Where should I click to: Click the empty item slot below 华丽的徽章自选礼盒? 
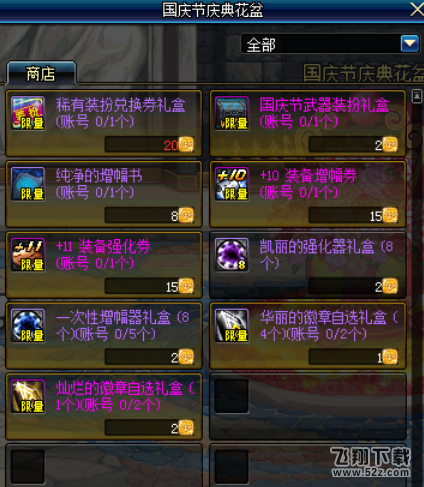308,406
